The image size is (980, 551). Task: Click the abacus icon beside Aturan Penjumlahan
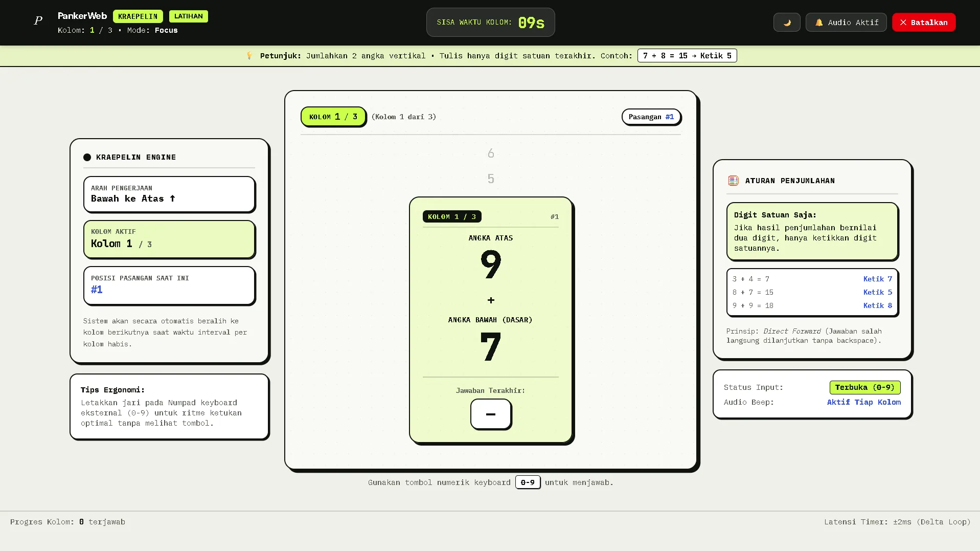tap(734, 181)
